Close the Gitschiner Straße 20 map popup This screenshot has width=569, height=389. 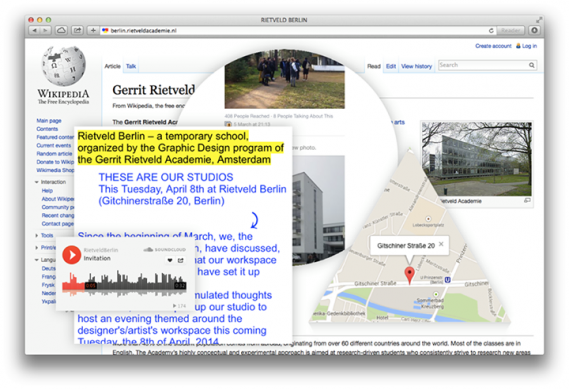point(441,244)
